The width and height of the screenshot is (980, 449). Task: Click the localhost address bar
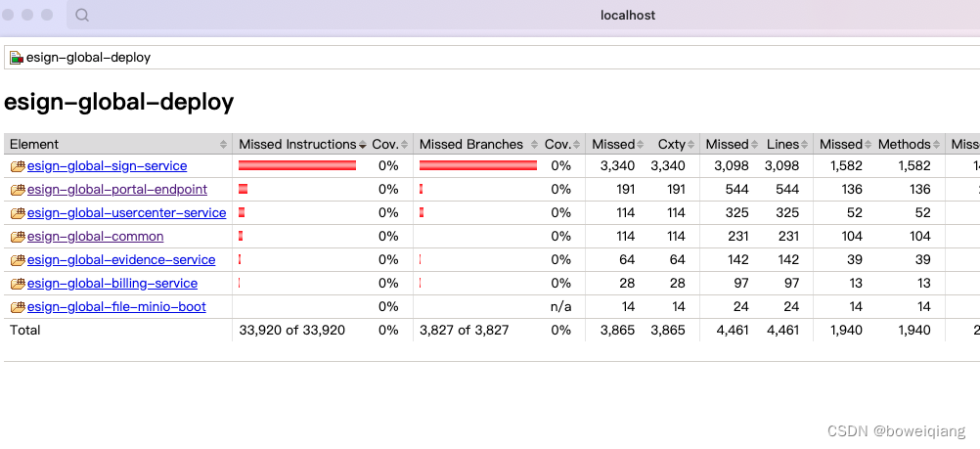click(x=628, y=15)
